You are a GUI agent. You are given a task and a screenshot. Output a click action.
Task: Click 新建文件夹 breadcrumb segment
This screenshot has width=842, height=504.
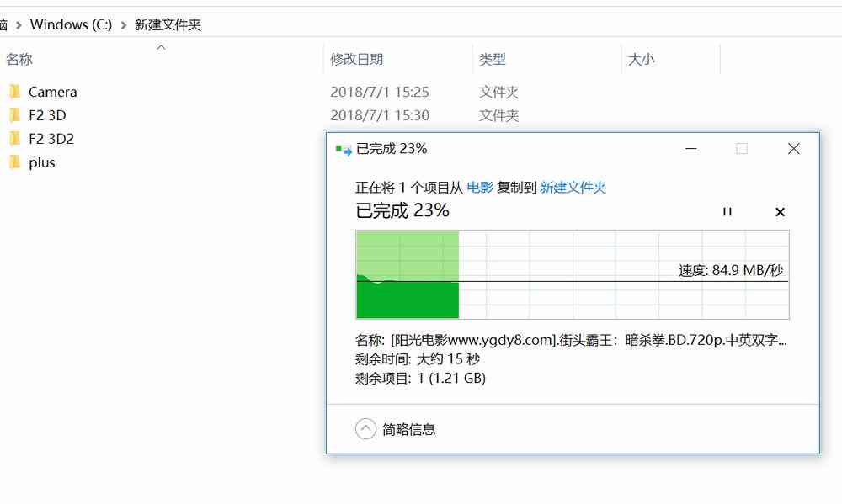[168, 24]
